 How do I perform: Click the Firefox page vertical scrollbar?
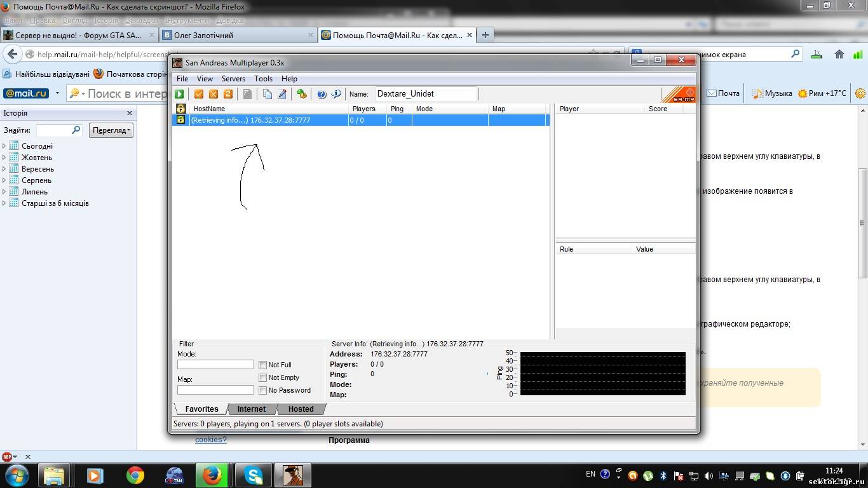(x=863, y=222)
